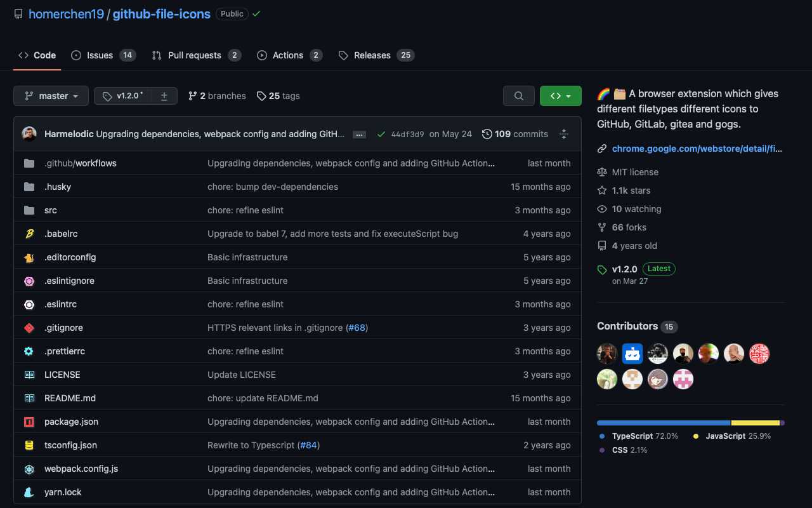Switch to the Pull requests tab

point(196,55)
